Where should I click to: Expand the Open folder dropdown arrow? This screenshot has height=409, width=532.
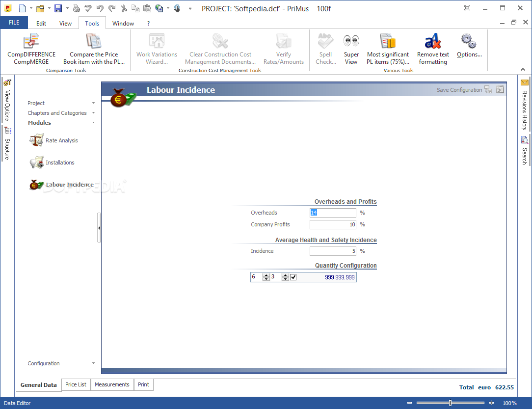(49, 8)
